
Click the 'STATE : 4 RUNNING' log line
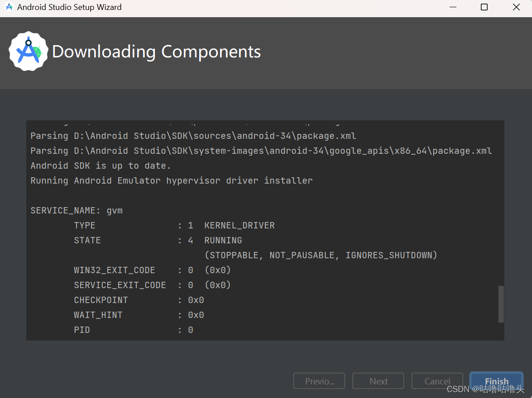click(158, 240)
